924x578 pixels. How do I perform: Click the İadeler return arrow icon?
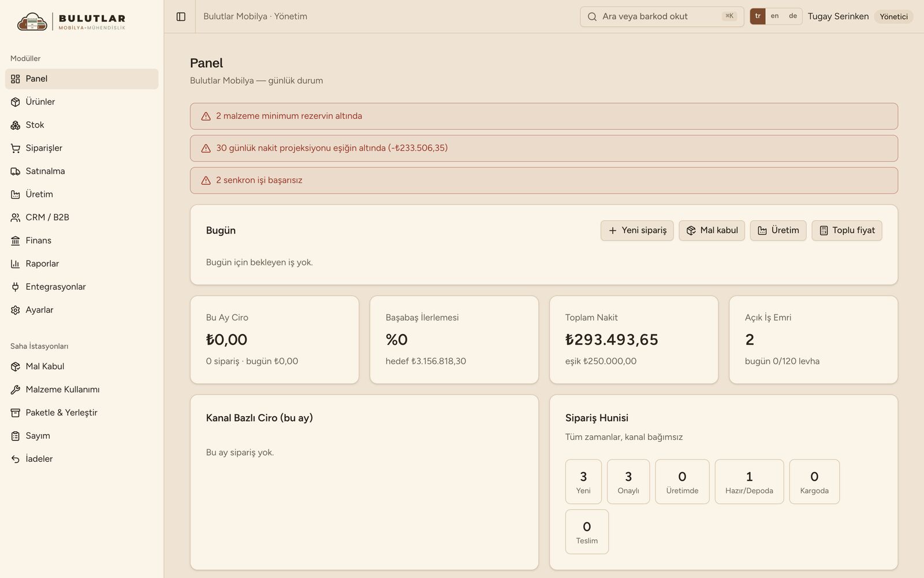click(x=16, y=459)
